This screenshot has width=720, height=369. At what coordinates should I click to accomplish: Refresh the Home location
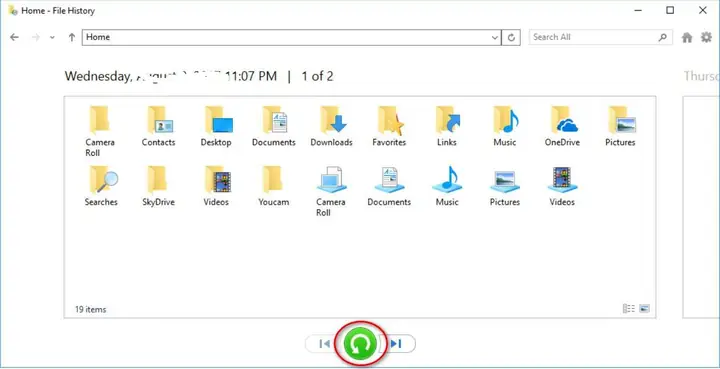[x=511, y=38]
